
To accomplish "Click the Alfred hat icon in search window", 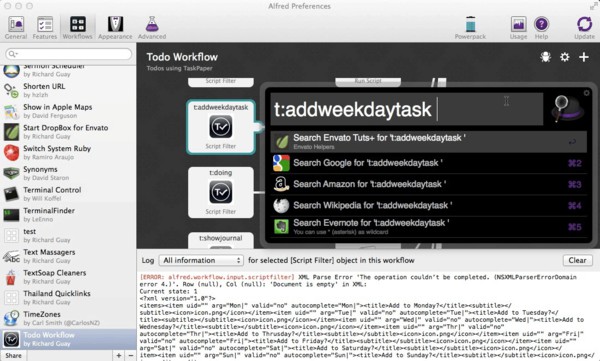I will click(567, 109).
